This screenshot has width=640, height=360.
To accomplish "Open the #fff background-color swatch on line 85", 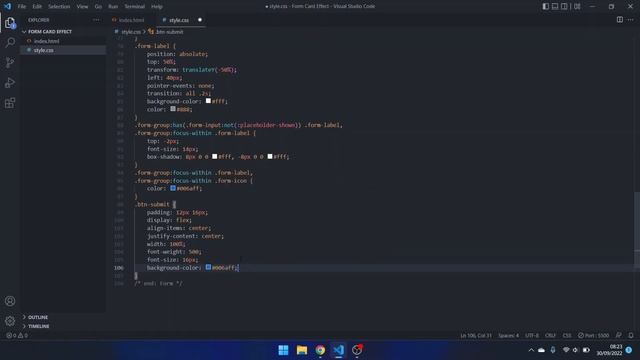I will pyautogui.click(x=208, y=101).
